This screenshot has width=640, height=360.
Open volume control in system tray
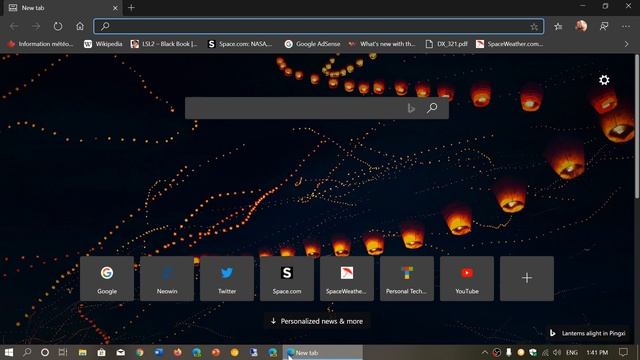(557, 352)
